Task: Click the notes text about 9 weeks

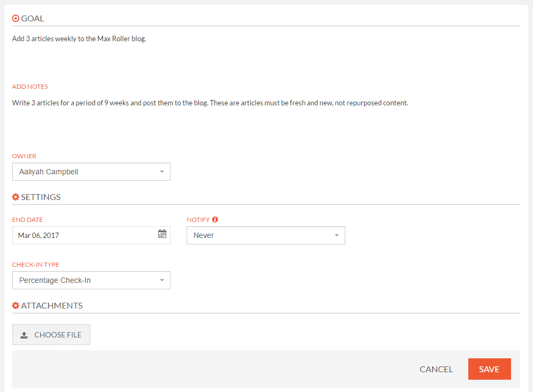Action: pos(210,103)
